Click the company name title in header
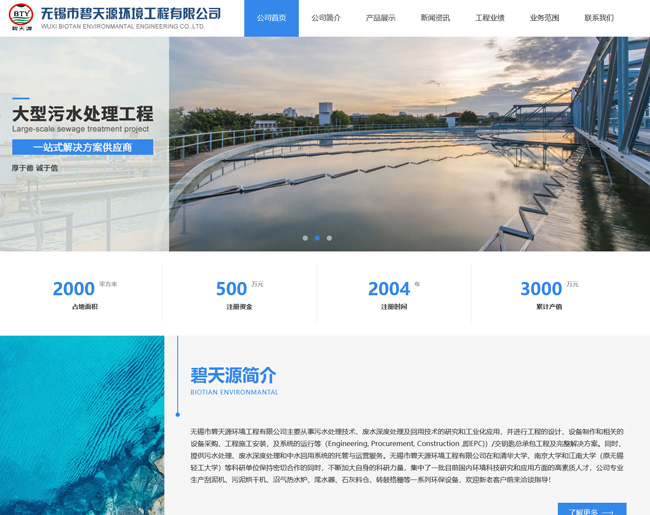The height and width of the screenshot is (515, 650). 130,14
